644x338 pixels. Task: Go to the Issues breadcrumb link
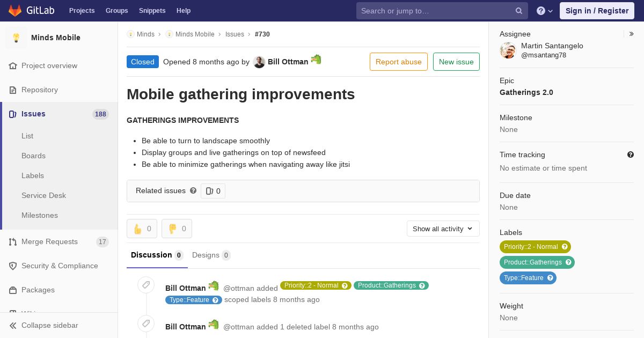click(x=235, y=34)
